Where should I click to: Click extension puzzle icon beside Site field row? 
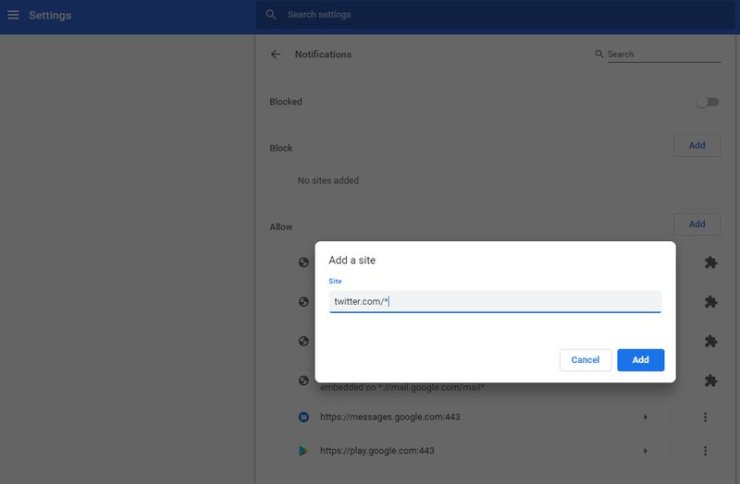pyautogui.click(x=711, y=302)
